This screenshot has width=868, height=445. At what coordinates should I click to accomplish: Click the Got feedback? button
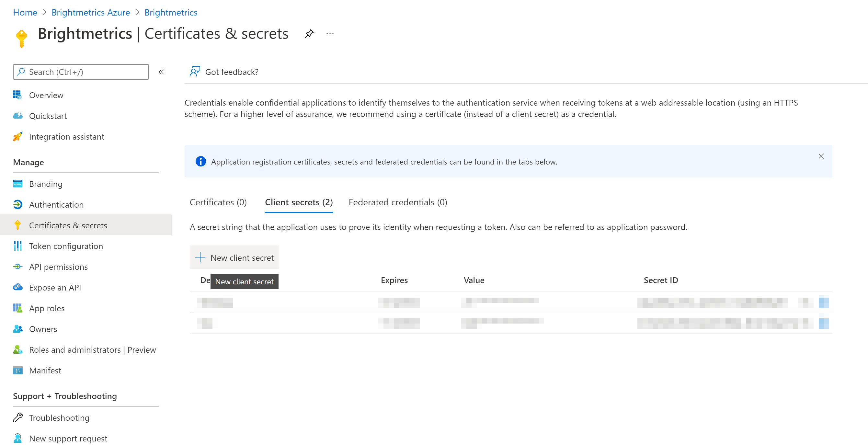224,72
